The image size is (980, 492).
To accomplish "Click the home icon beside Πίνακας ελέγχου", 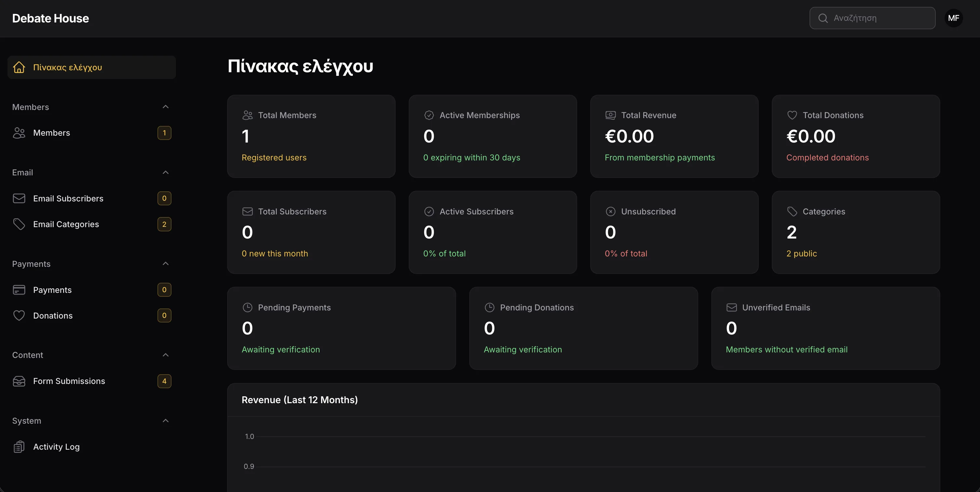I will point(19,67).
